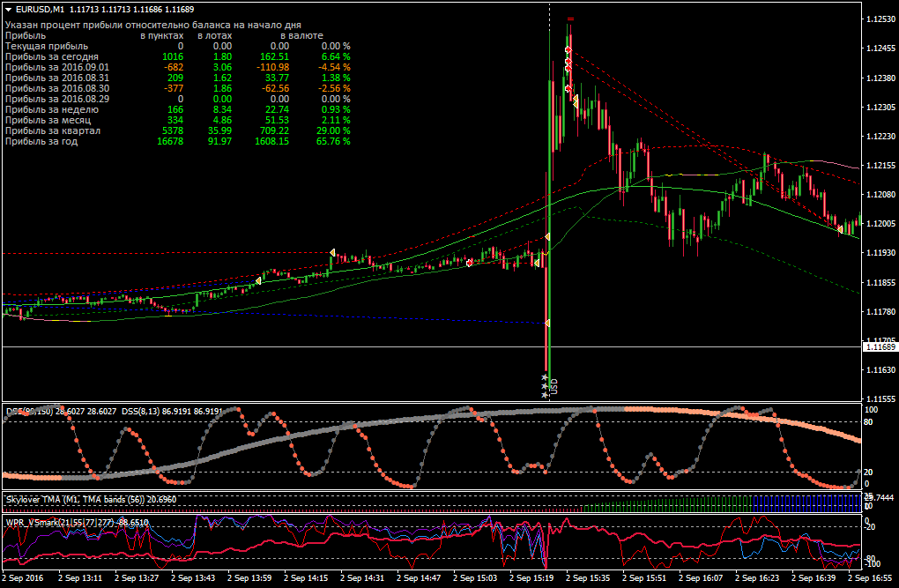Click the 'в пунктах' column header
Image resolution: width=899 pixels, height=588 pixels.
pos(162,35)
